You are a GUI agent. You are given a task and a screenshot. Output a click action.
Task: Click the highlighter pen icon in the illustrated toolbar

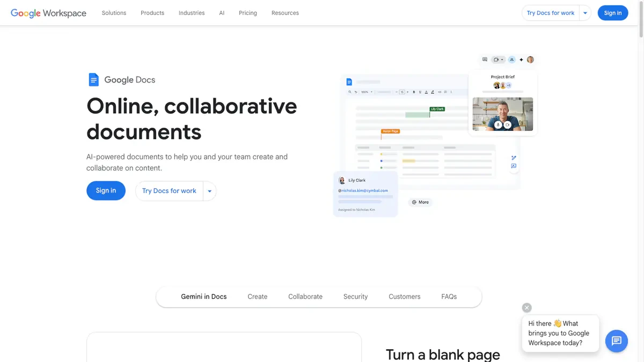(x=433, y=92)
